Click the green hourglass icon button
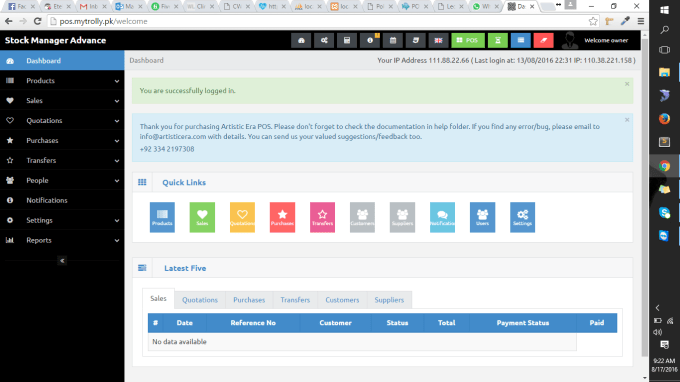This screenshot has height=382, width=680. [498, 40]
